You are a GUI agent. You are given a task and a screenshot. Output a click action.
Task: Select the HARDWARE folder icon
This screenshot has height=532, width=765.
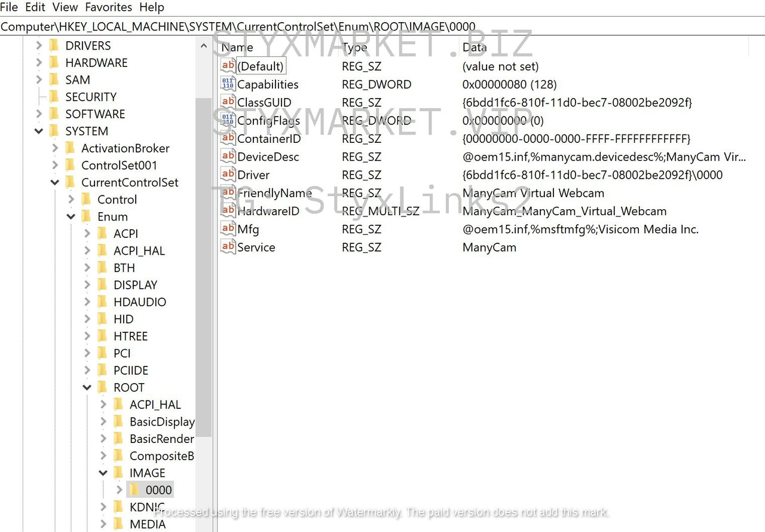(x=54, y=63)
